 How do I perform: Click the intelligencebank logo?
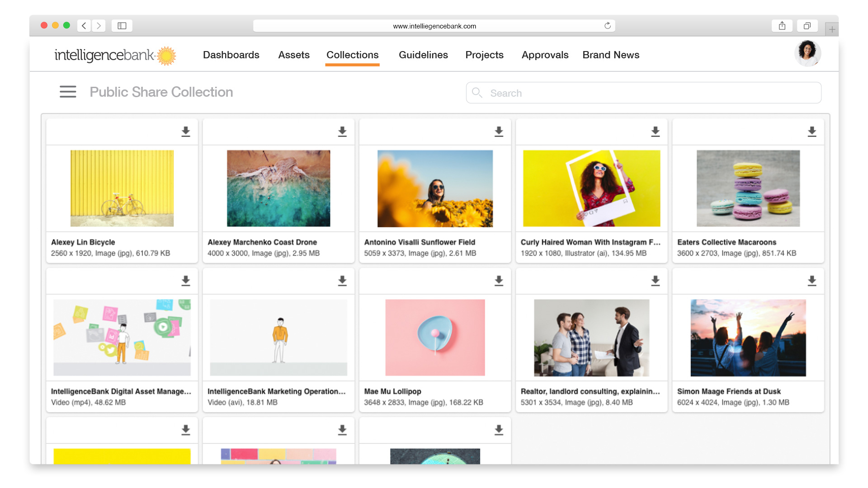click(115, 55)
